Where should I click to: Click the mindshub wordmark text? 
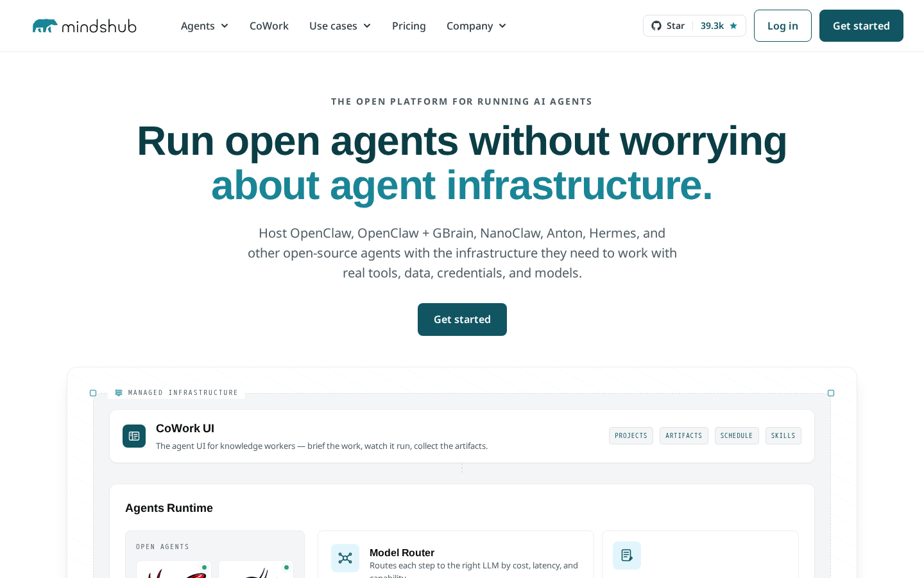[x=99, y=26]
